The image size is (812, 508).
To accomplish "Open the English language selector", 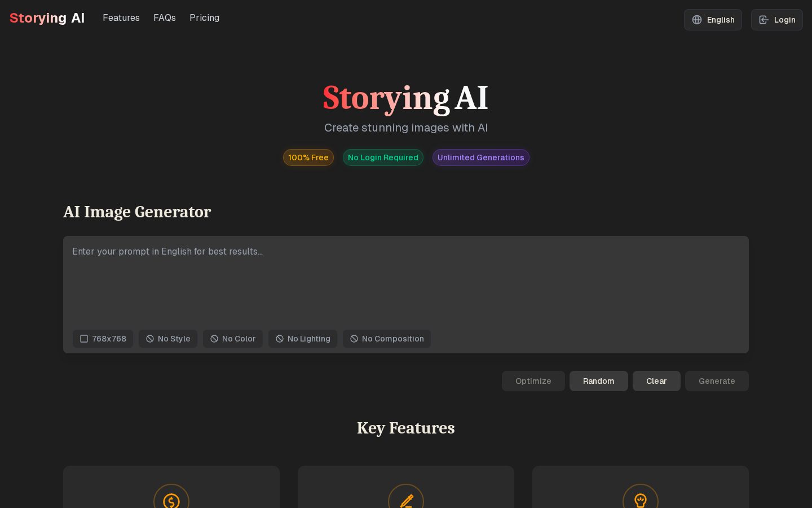I will coord(713,20).
